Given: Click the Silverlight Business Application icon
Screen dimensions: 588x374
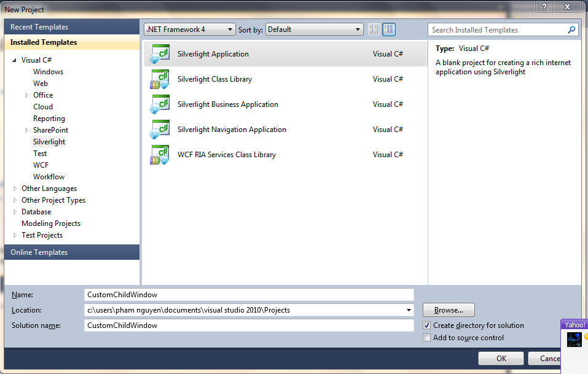Looking at the screenshot, I should (159, 104).
